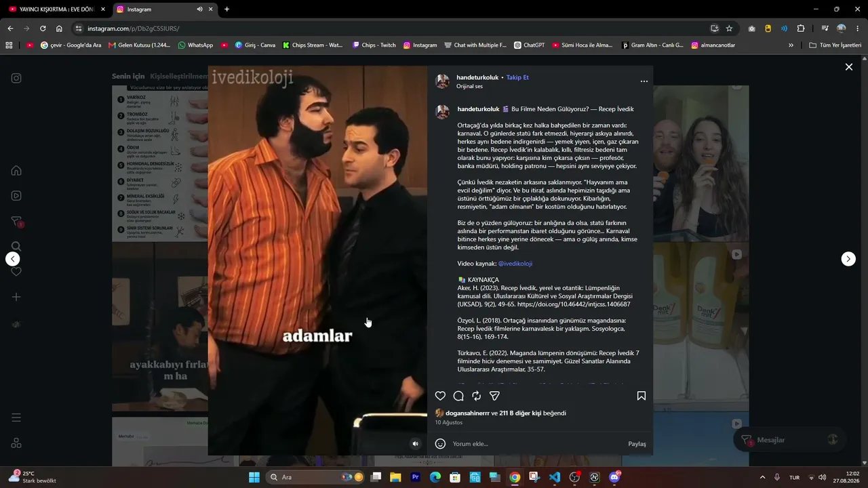Screen dimensions: 868x488
Task: Select the Kişiselleştirilmemiş tab
Action: [x=179, y=77]
